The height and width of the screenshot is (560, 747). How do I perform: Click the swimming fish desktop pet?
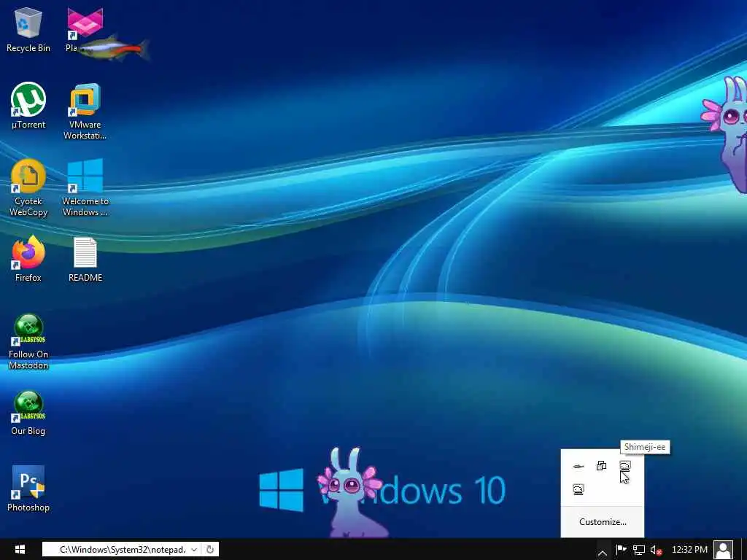click(x=115, y=48)
